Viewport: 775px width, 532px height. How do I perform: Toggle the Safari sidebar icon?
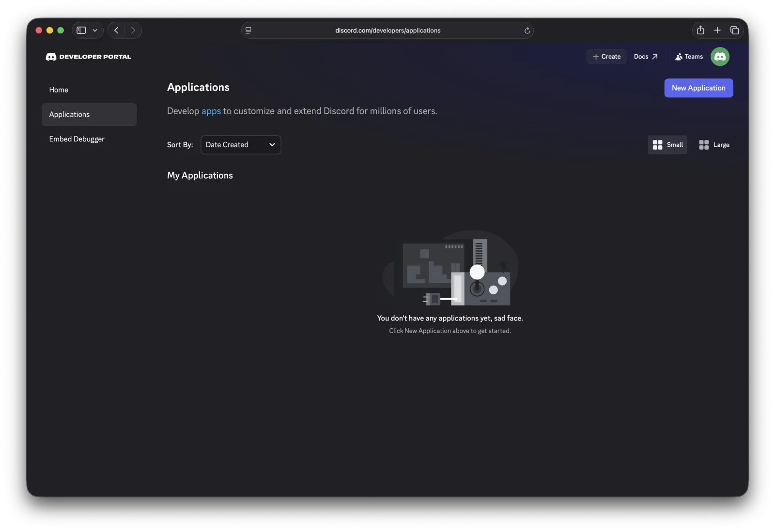[x=81, y=30]
